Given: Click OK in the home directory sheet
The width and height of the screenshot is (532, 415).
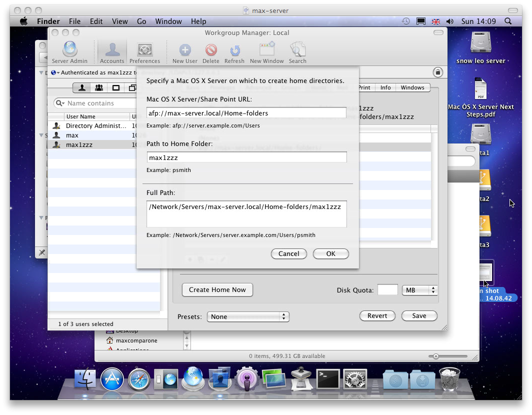Looking at the screenshot, I should click(x=331, y=254).
